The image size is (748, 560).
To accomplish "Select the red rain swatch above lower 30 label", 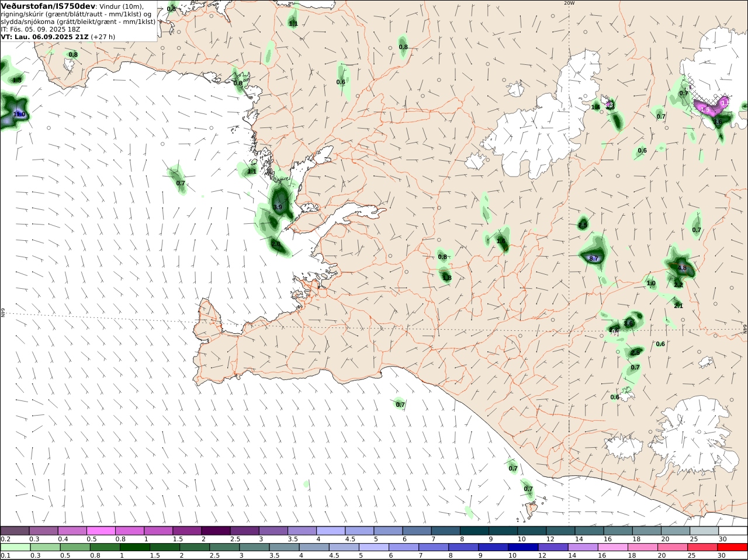I will coord(733,547).
